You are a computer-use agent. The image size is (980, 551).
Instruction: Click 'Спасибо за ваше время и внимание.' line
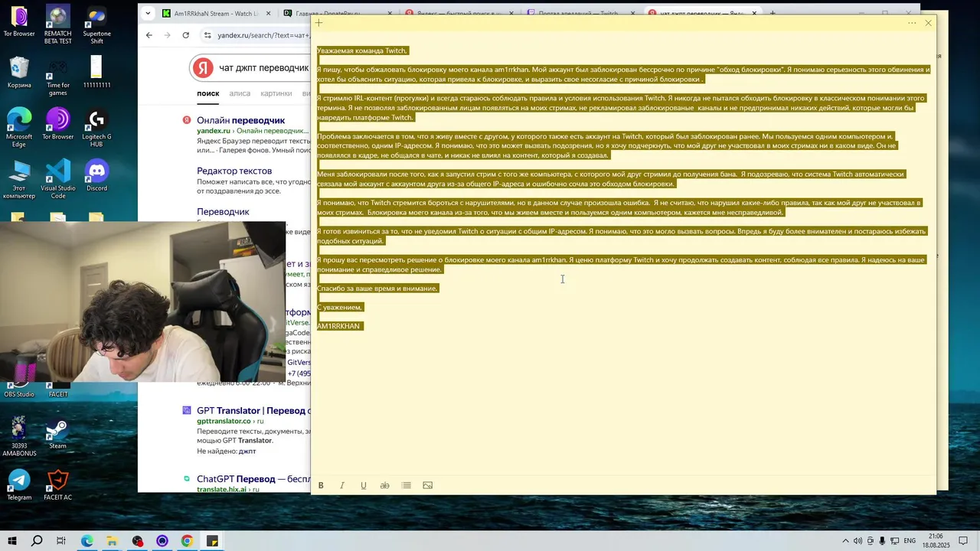pos(377,289)
